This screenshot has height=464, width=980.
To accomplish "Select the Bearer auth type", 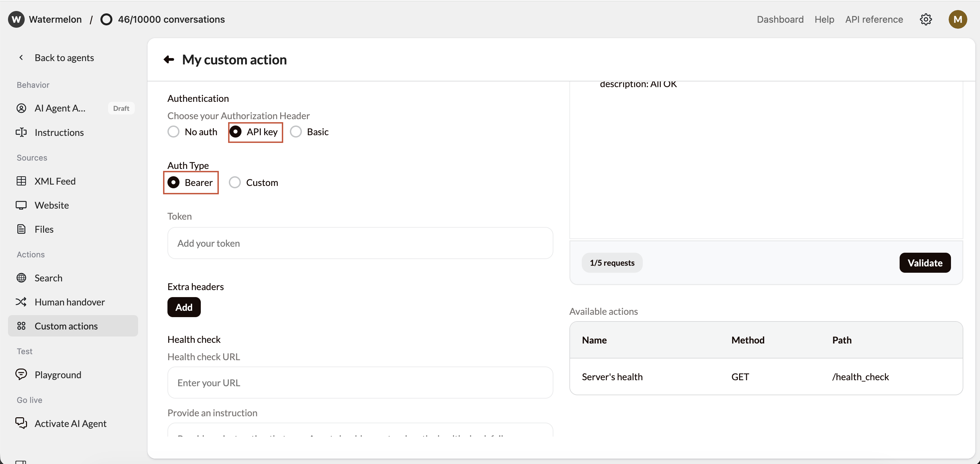I will tap(174, 182).
